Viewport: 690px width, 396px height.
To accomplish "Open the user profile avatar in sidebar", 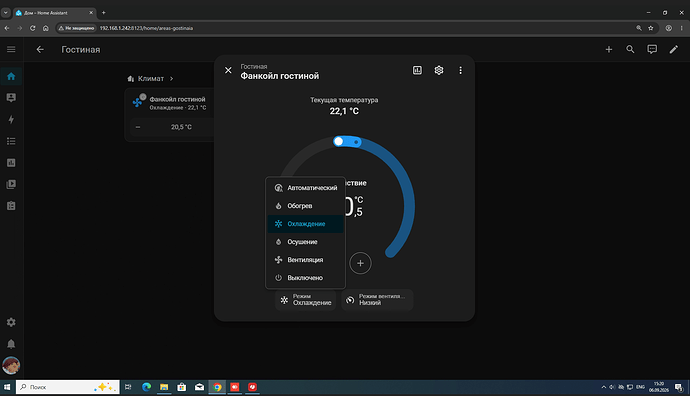I will coord(11,365).
